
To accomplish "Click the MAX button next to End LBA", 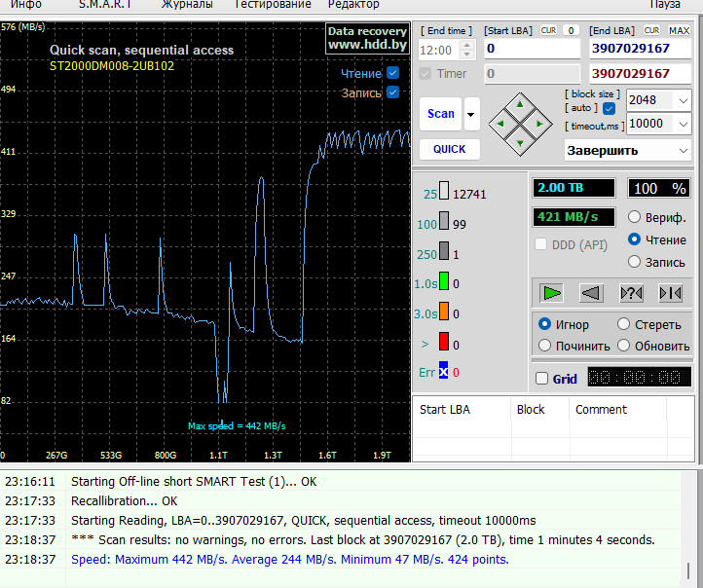I will [679, 30].
